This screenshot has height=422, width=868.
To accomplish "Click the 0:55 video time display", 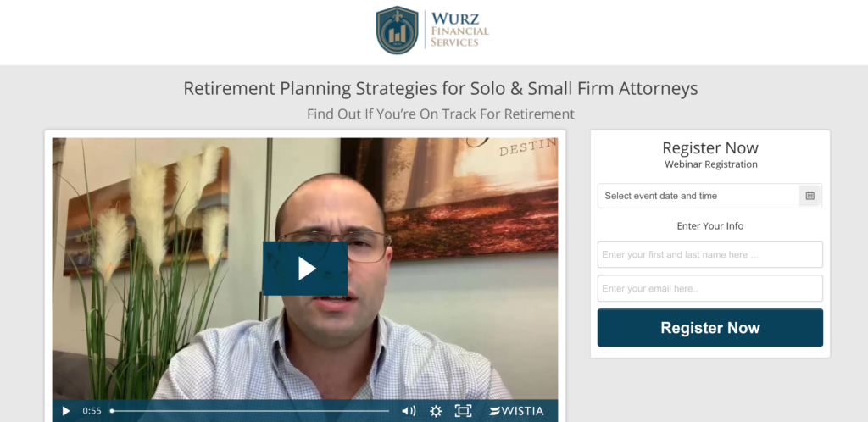I will pos(92,411).
